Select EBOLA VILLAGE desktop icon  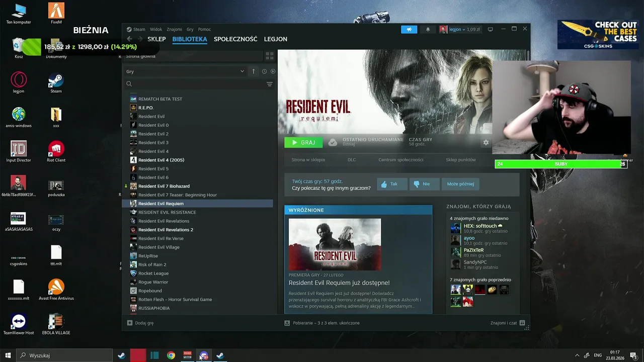[56, 324]
